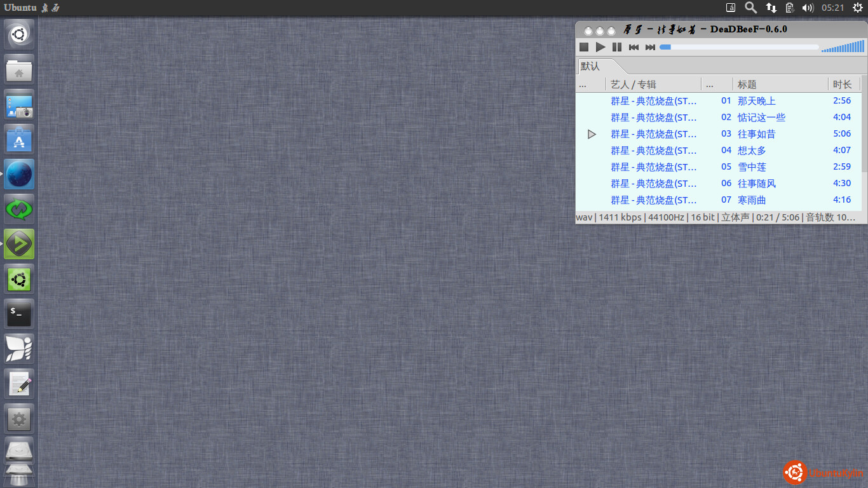Skip to the previous track
The height and width of the screenshot is (488, 868).
(x=634, y=47)
